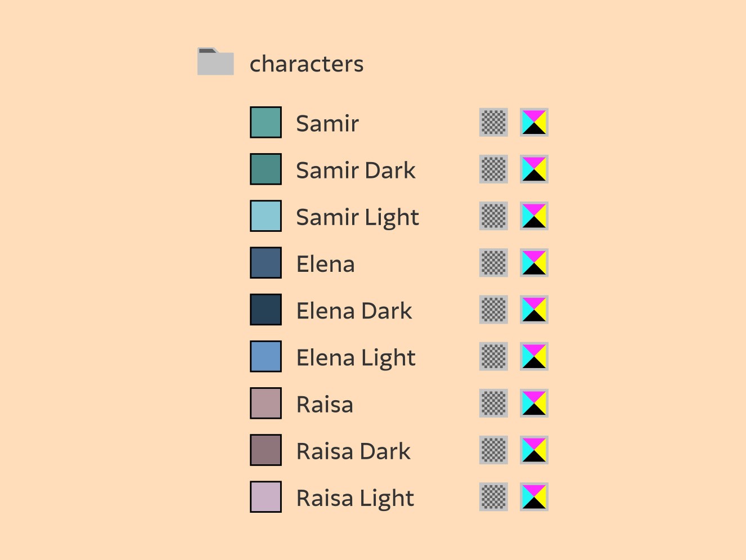Pick the Elena blue-gray color swatch
Screen dimensions: 746x560
click(x=266, y=262)
